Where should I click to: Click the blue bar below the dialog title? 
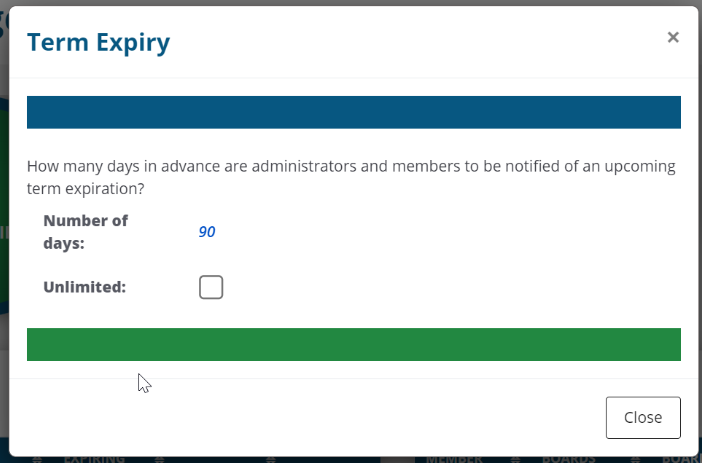coord(353,113)
